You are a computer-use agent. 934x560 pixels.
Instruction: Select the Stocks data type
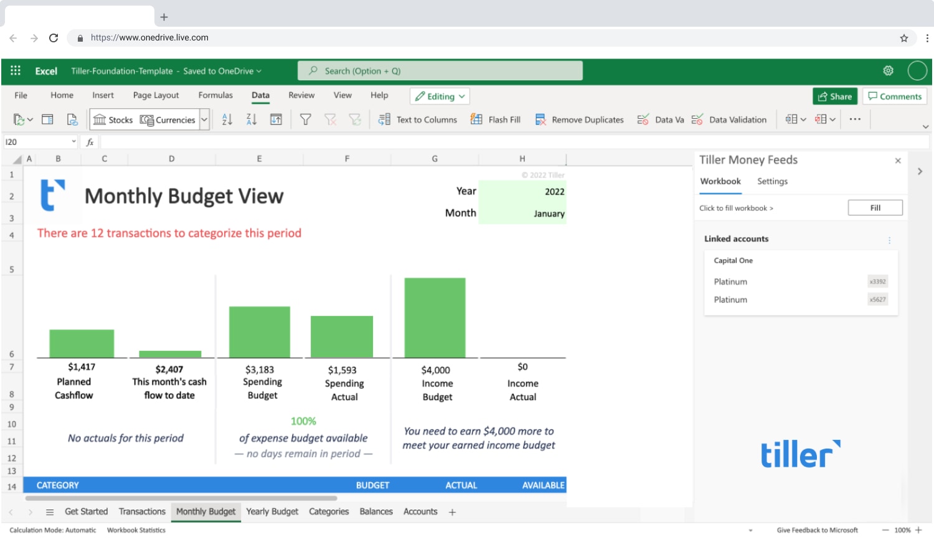coord(113,119)
